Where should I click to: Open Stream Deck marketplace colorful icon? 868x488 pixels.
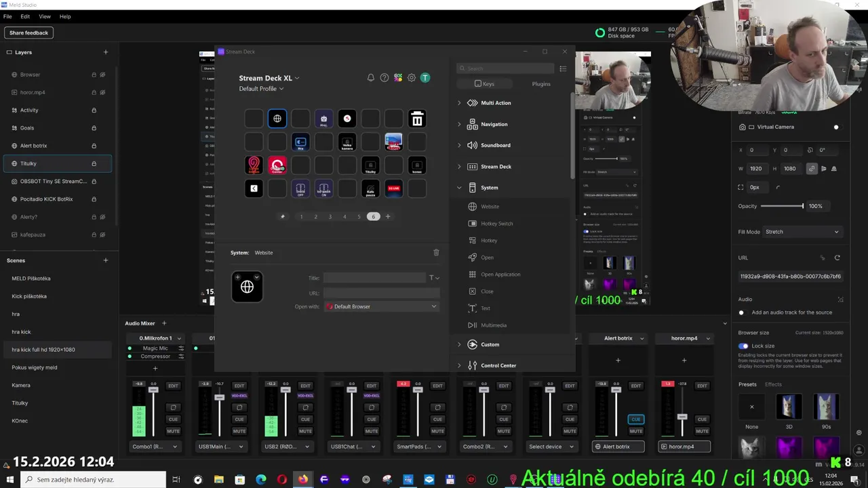(x=398, y=78)
